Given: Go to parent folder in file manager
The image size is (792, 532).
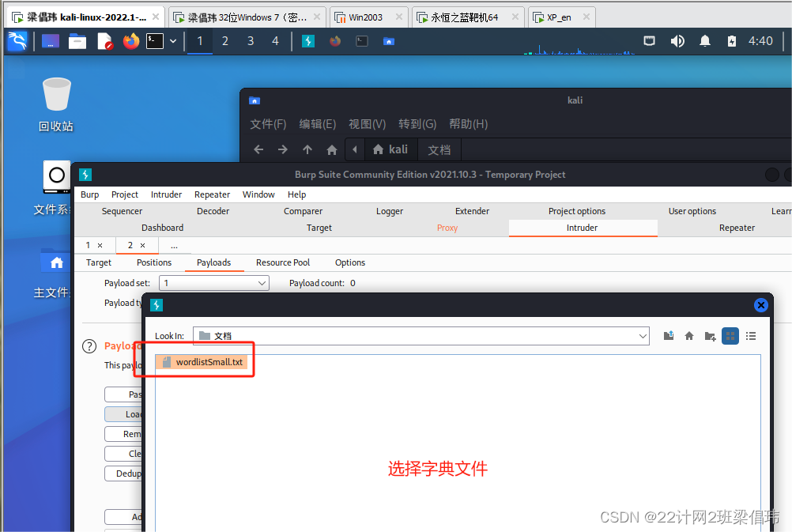Looking at the screenshot, I should tap(307, 149).
